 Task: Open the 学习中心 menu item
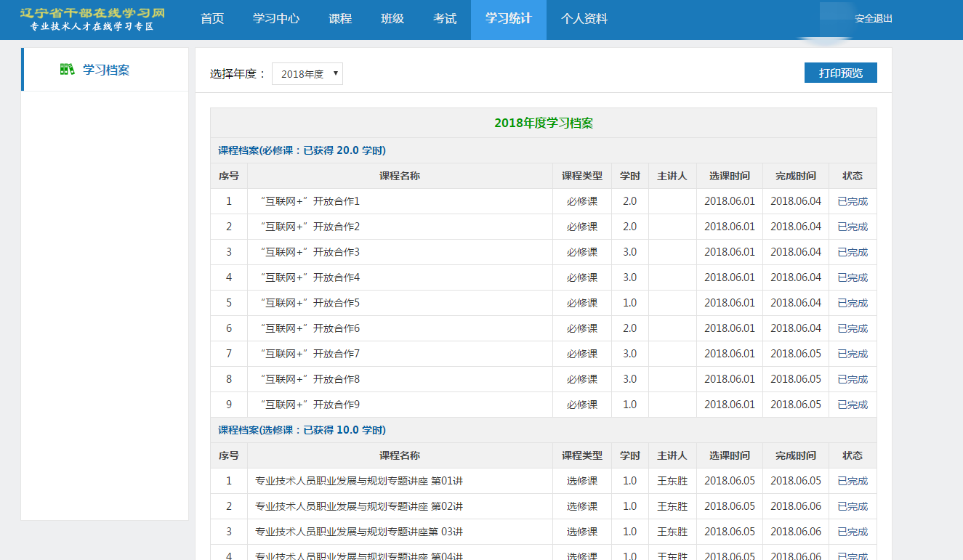276,20
